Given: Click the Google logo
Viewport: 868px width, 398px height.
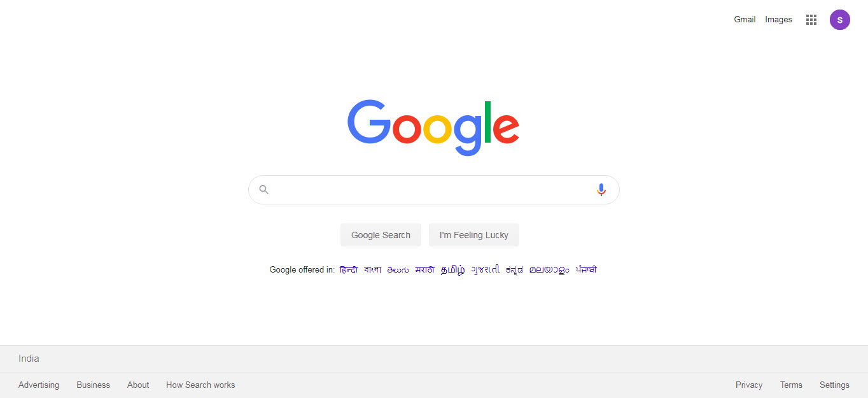Looking at the screenshot, I should coord(433,127).
